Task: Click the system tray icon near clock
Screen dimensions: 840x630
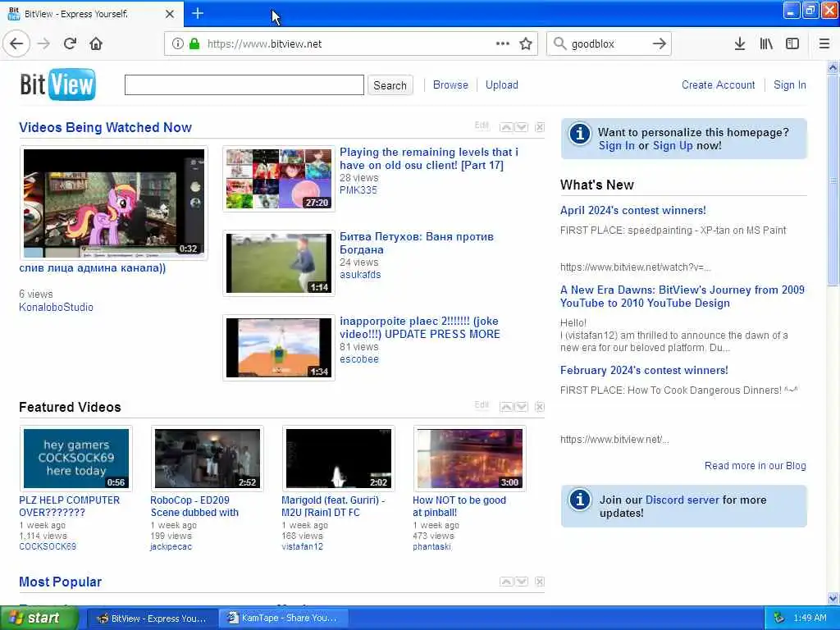Action: tap(779, 619)
